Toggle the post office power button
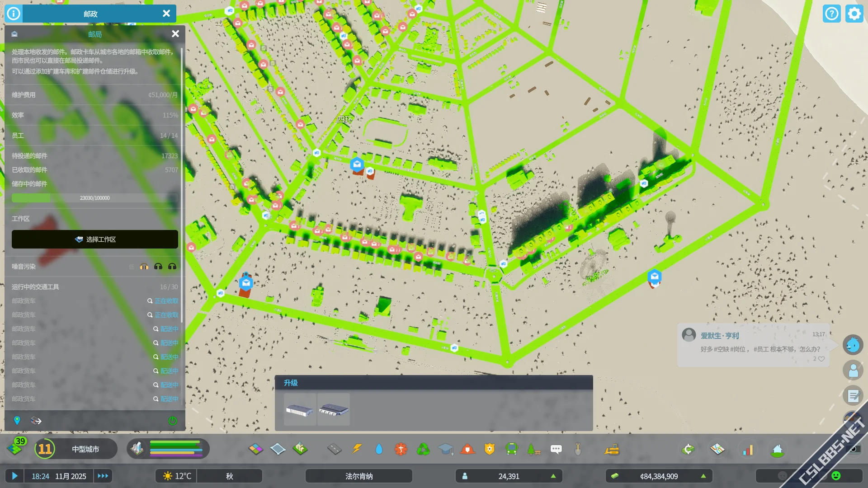 (x=173, y=421)
